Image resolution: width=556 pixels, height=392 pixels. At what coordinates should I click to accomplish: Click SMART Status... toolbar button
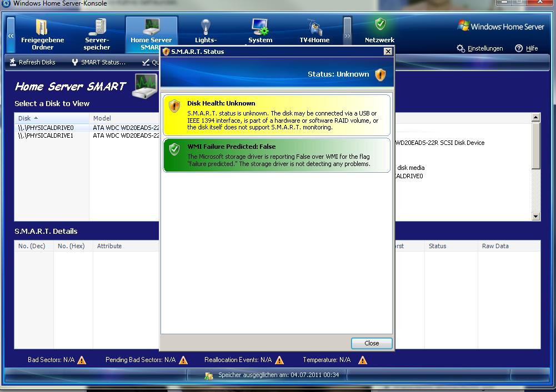[x=98, y=62]
